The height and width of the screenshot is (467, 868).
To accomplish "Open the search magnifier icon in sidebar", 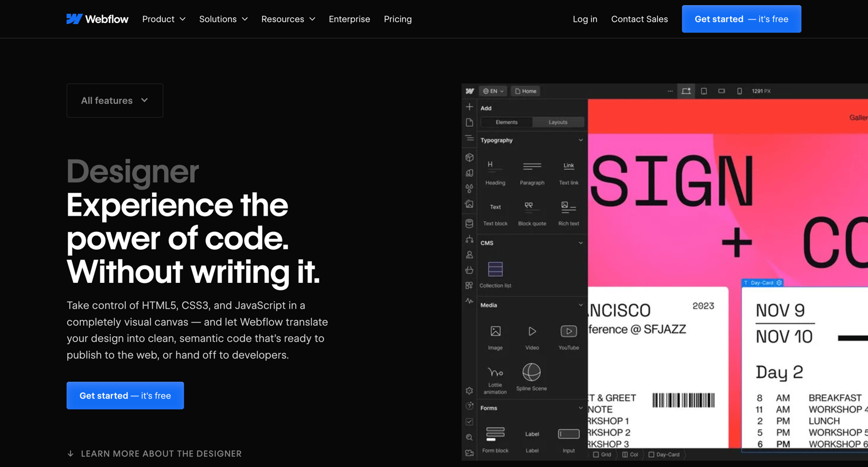I will click(469, 437).
